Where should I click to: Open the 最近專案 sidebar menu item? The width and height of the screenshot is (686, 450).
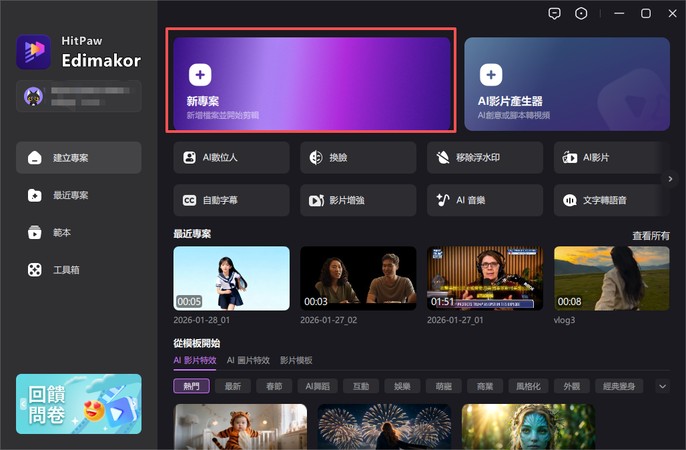[79, 195]
